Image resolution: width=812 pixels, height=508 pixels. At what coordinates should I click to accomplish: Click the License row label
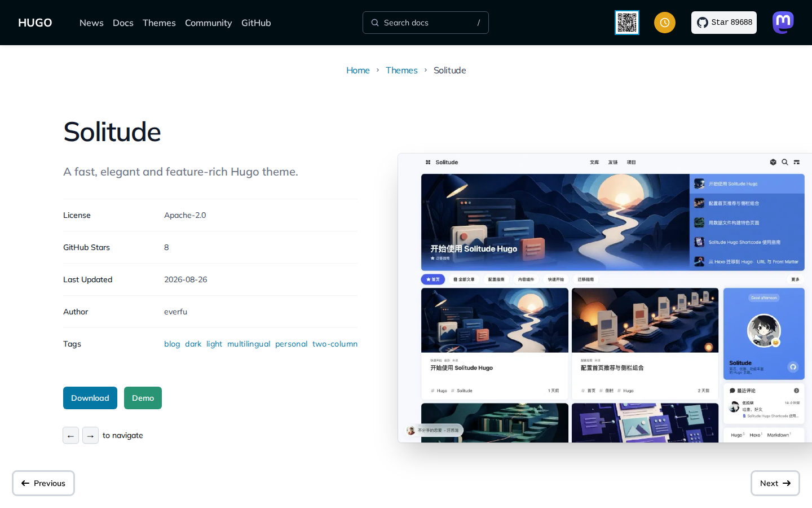(77, 215)
